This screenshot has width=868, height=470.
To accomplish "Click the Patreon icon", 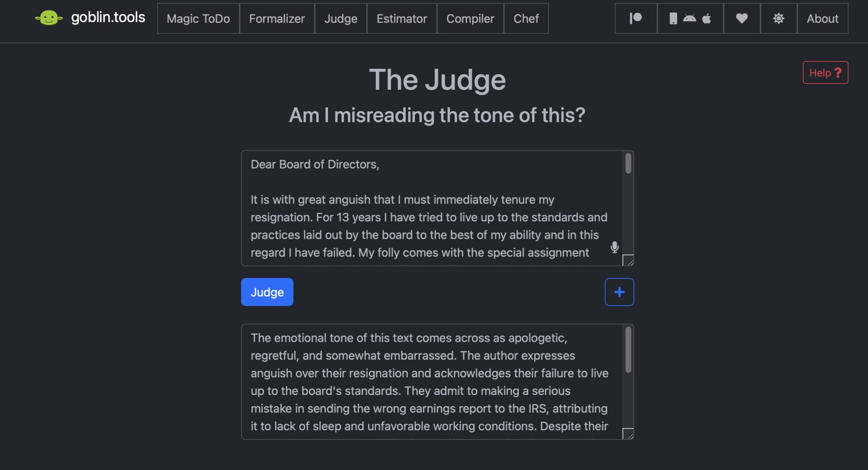I will tap(635, 18).
